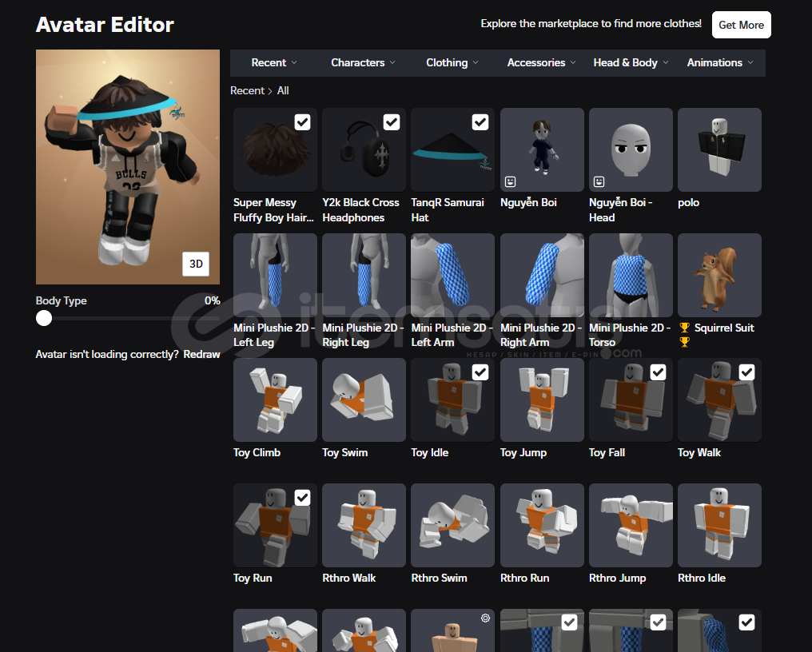This screenshot has width=812, height=652.
Task: Equip the Rthro Jump animation
Action: click(x=631, y=525)
